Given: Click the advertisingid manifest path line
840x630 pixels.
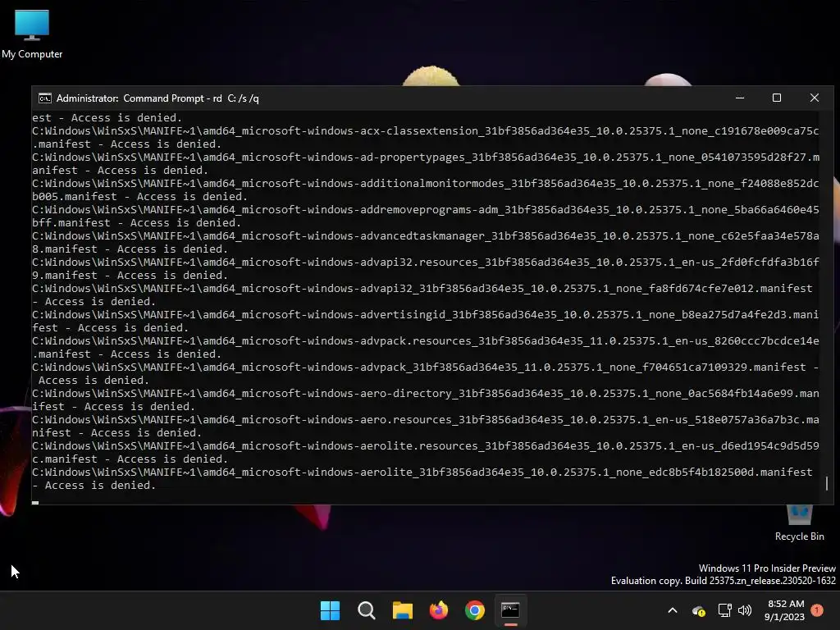Looking at the screenshot, I should pyautogui.click(x=426, y=315).
